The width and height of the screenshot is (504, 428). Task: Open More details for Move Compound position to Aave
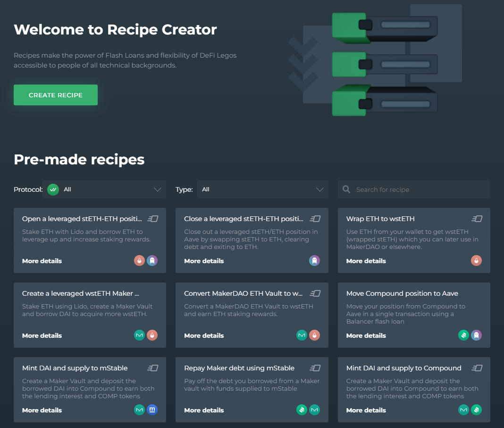(x=366, y=335)
